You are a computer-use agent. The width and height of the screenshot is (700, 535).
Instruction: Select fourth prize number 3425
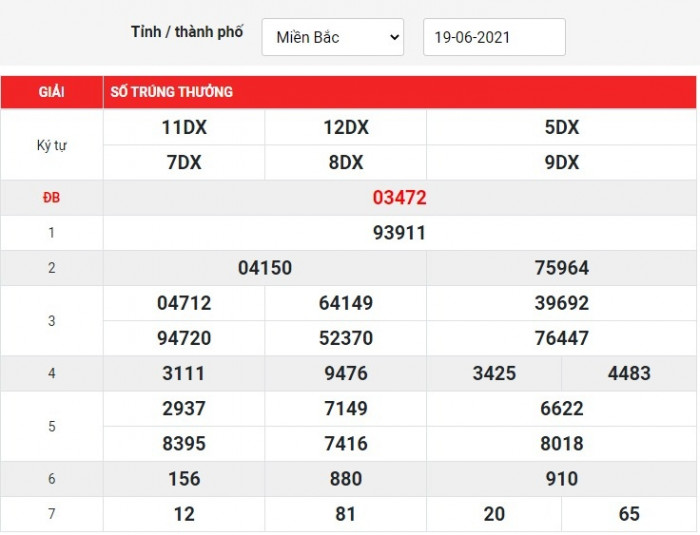coord(494,373)
